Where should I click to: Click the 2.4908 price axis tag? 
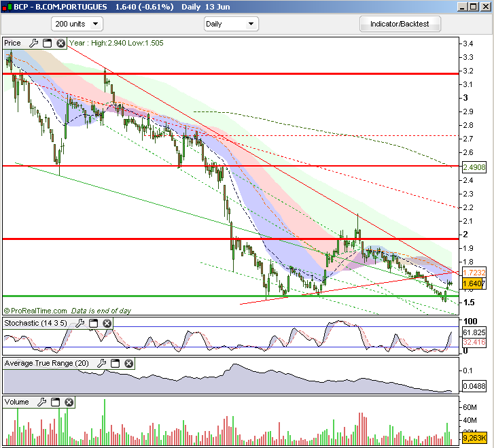(x=474, y=167)
